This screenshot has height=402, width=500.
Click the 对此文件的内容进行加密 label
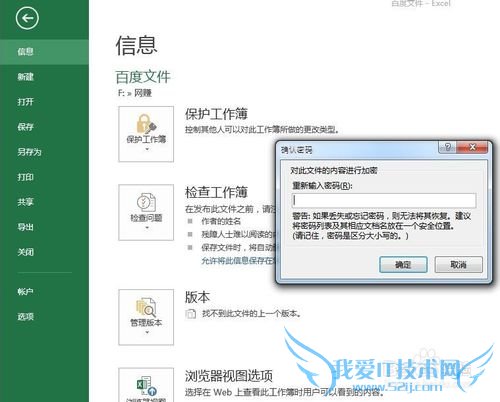pyautogui.click(x=334, y=171)
